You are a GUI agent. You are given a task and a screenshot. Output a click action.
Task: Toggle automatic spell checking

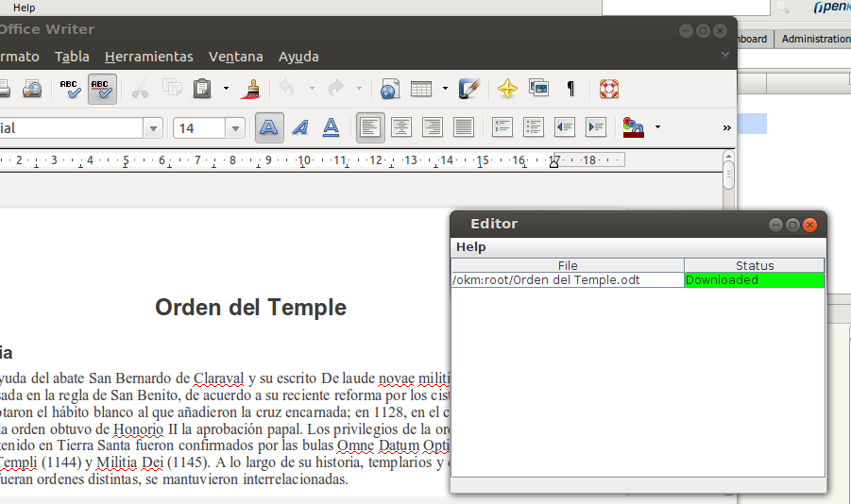(x=102, y=89)
